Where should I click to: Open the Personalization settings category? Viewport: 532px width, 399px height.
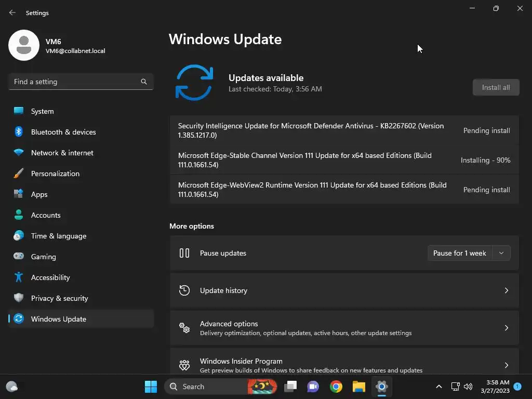tap(81, 174)
